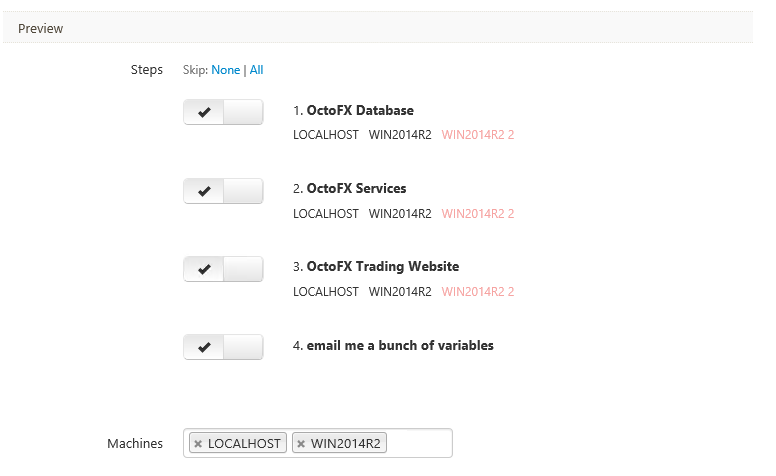Click the LOCALHOST machine tag label
The width and height of the screenshot is (776, 476).
(245, 443)
